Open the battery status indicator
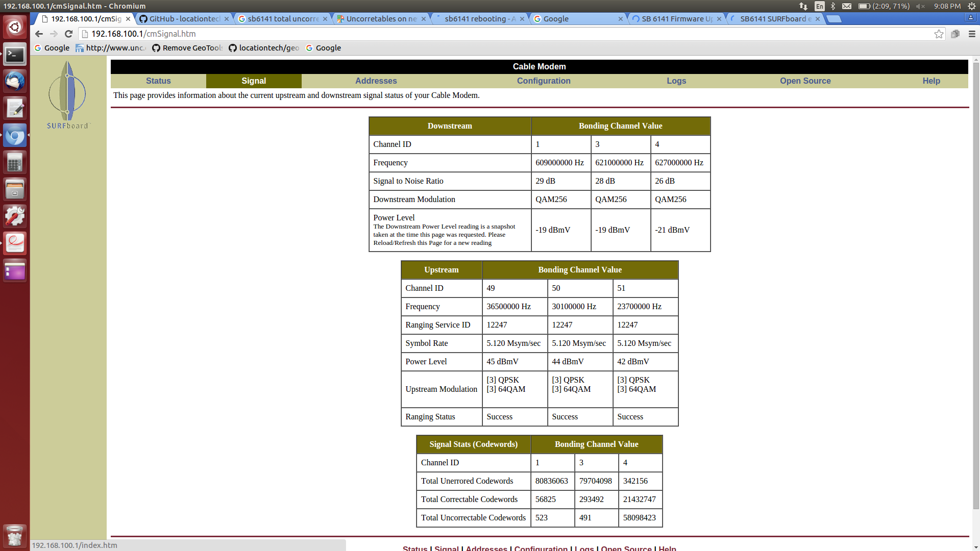Screen dimensions: 980x551 click(x=884, y=6)
